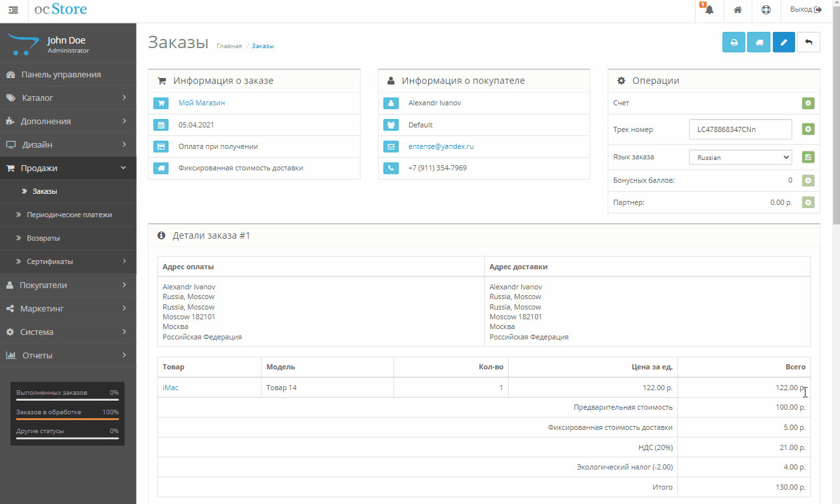Open the iMac product link
The width and height of the screenshot is (840, 504).
tap(170, 388)
